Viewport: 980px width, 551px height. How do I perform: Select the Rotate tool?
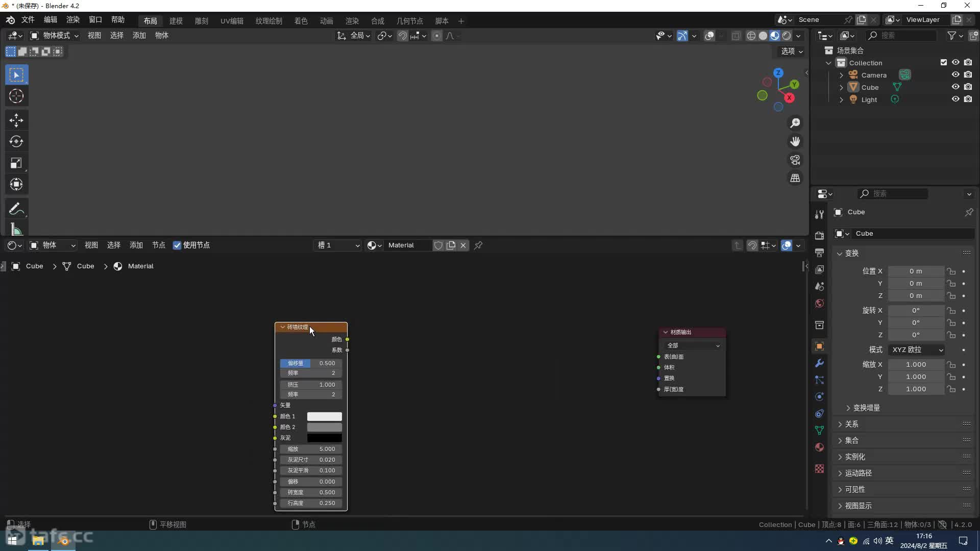[16, 142]
